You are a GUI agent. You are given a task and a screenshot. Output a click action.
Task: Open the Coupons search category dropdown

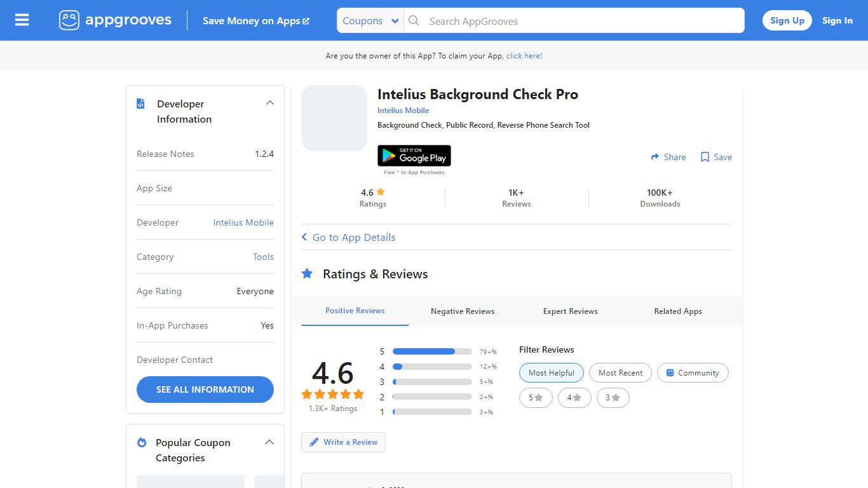point(370,20)
